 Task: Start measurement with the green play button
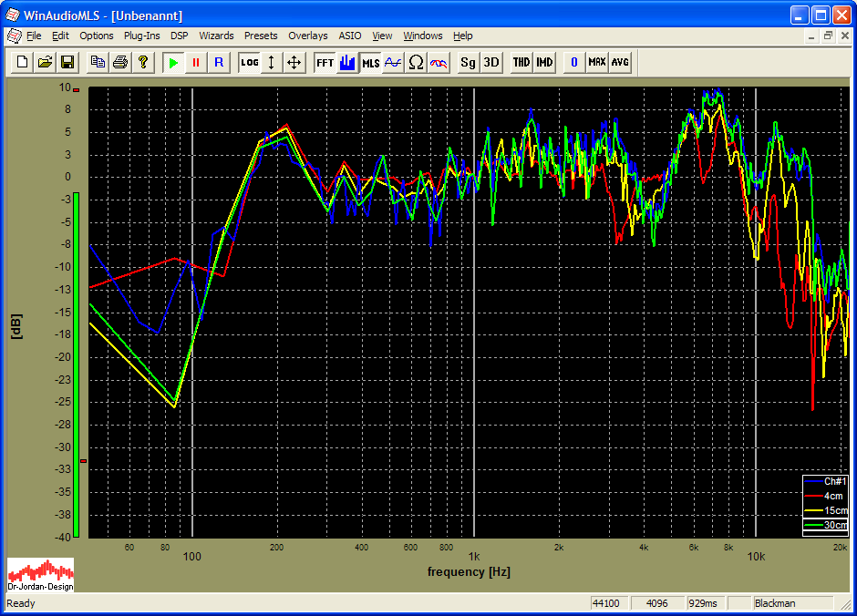[173, 62]
